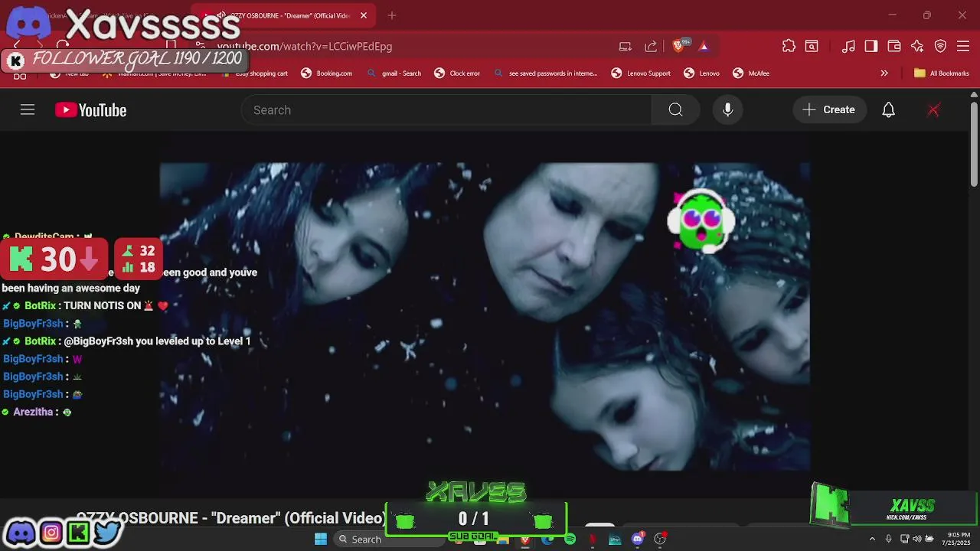
Task: Open the Clock error bookmark
Action: click(457, 73)
